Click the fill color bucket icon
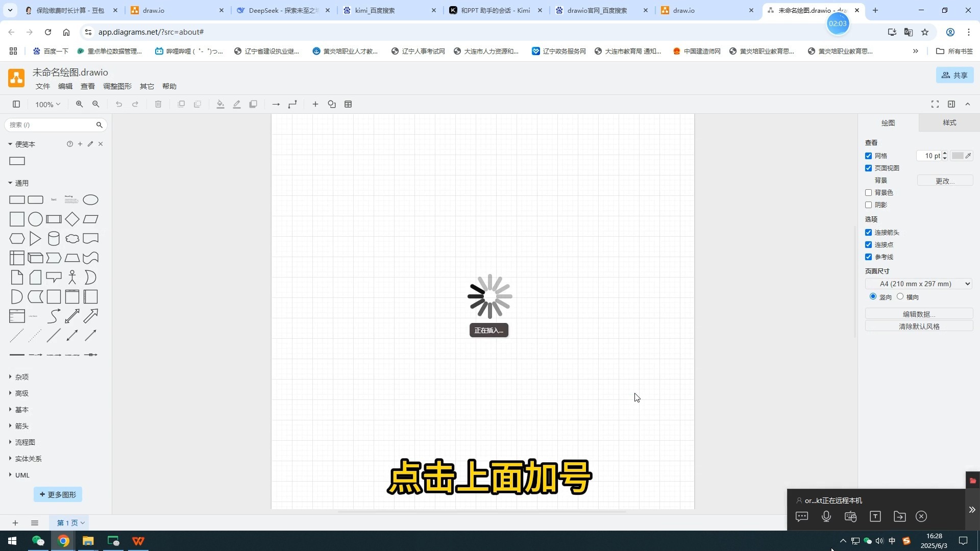The image size is (980, 551). [220, 104]
